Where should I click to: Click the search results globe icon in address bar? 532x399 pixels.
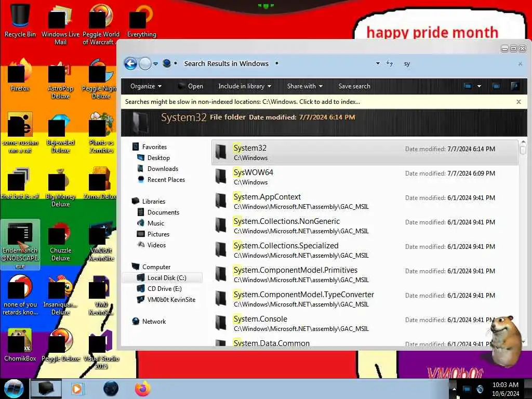[x=167, y=63]
